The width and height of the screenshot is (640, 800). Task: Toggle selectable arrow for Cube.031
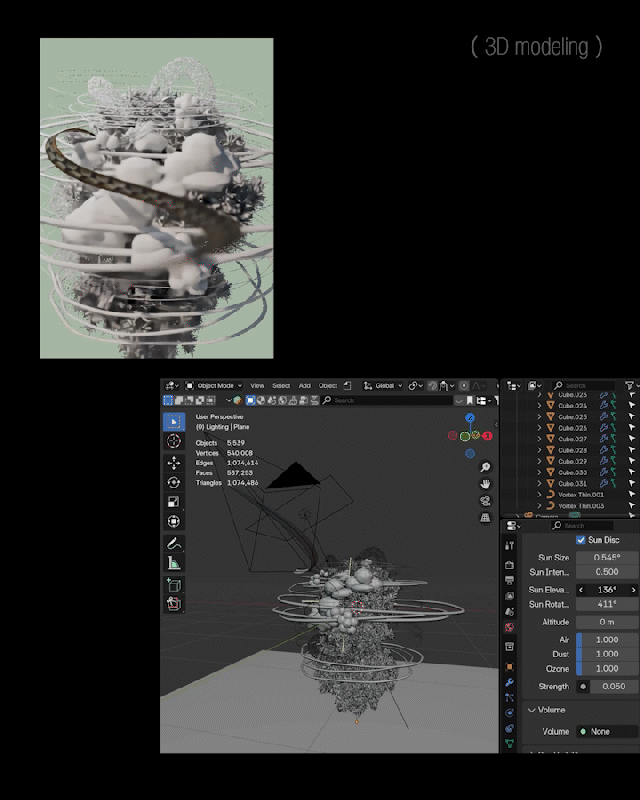coord(631,483)
